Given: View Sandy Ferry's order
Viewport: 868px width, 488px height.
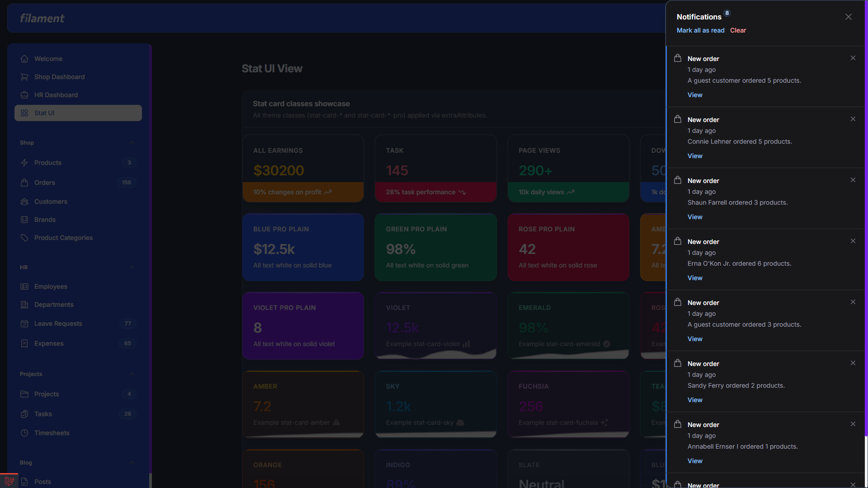Looking at the screenshot, I should [x=695, y=400].
